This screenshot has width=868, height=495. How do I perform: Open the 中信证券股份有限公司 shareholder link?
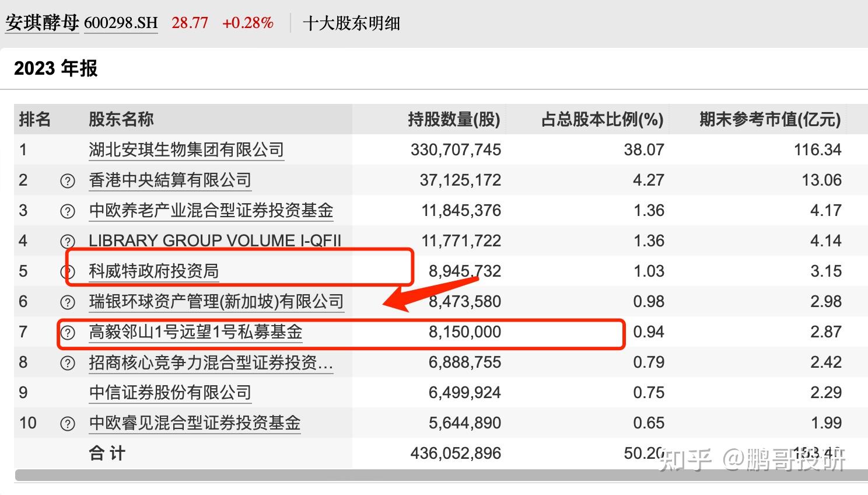click(x=170, y=393)
